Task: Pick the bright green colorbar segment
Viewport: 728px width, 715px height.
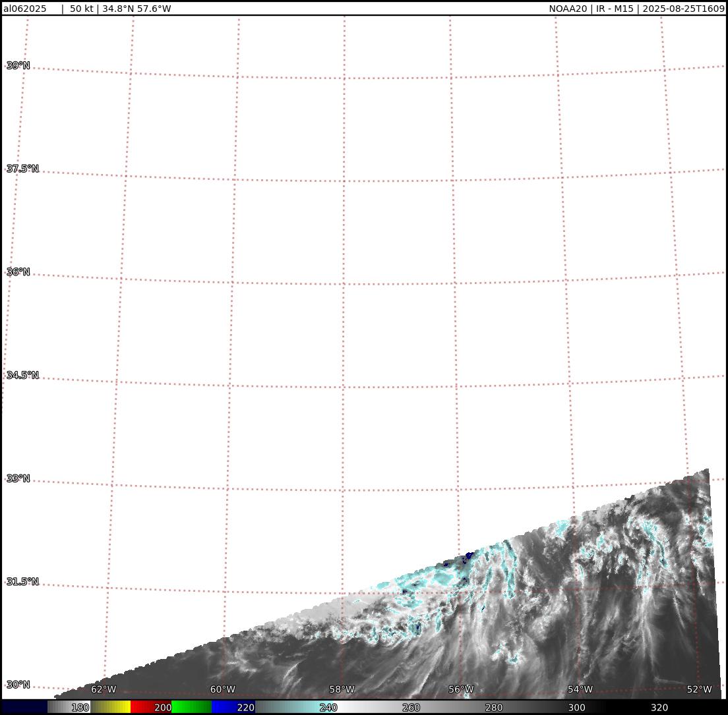Action: click(x=191, y=707)
